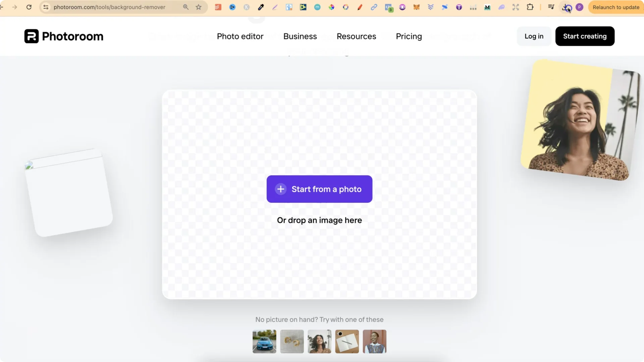This screenshot has height=362, width=644.
Task: Open the Business dropdown menu
Action: point(300,36)
